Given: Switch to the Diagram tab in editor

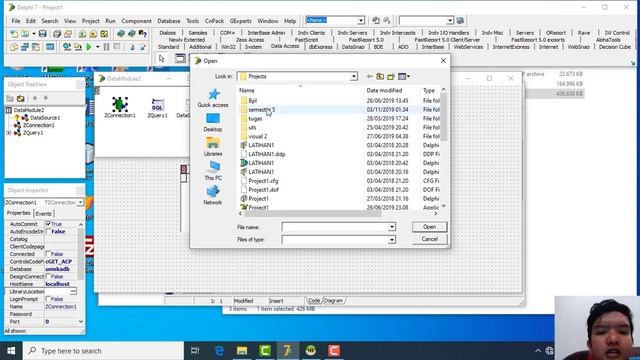Looking at the screenshot, I should coord(333,301).
